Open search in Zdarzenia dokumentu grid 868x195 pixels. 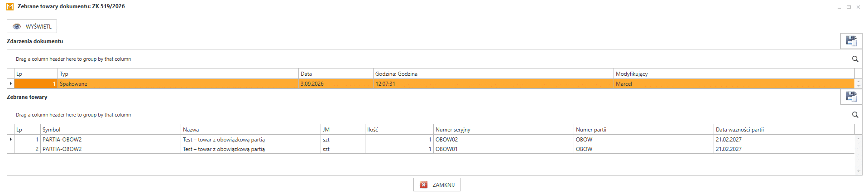[855, 59]
